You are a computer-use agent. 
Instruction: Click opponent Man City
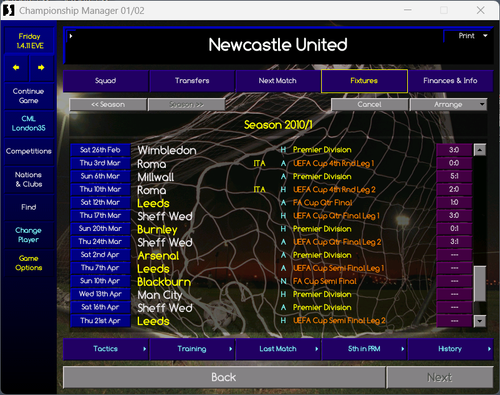(160, 295)
